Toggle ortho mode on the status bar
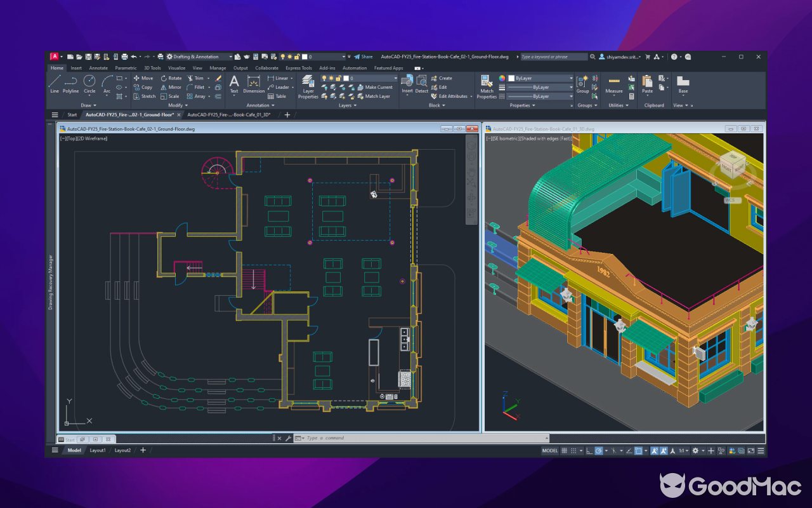Screen dimensions: 812x508 tap(589, 451)
